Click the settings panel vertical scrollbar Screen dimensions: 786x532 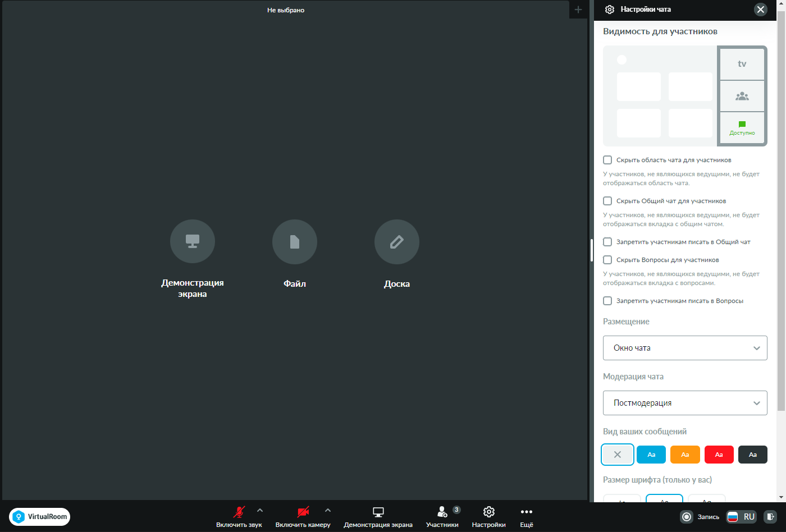(x=781, y=210)
